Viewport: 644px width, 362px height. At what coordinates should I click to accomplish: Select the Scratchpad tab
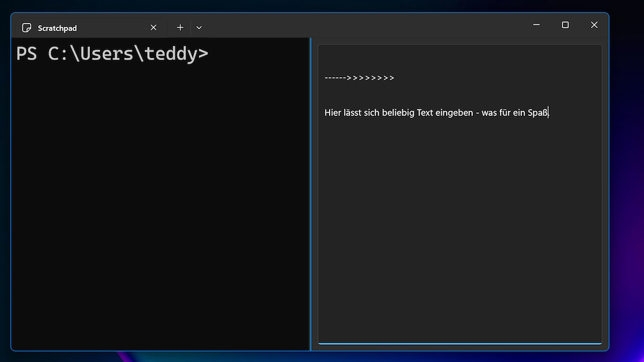(x=91, y=27)
